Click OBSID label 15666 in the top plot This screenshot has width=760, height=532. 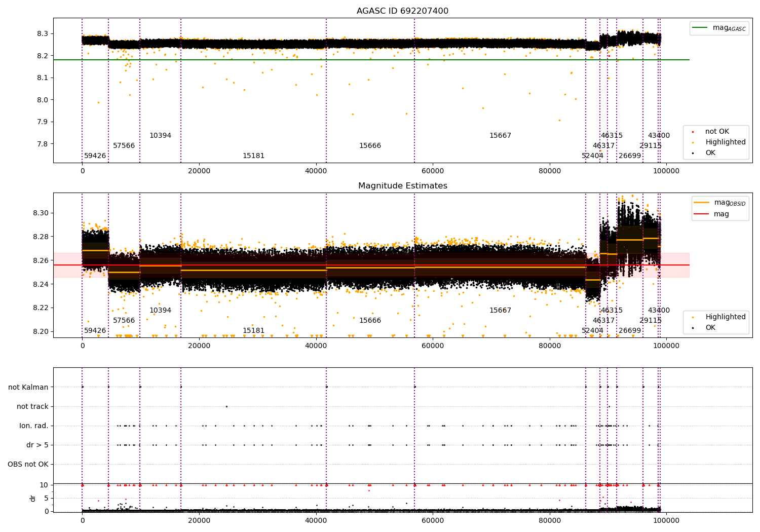tap(370, 146)
